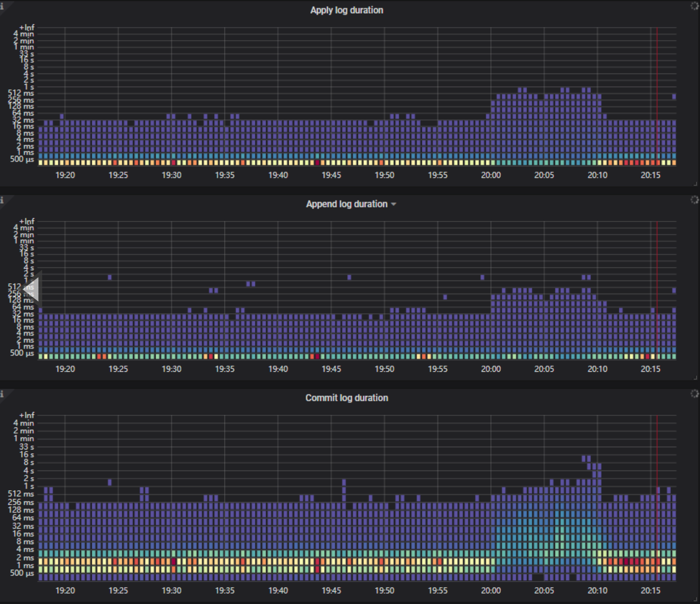Viewport: 700px width, 604px height.
Task: Click the Append log duration title text
Action: pyautogui.click(x=347, y=204)
